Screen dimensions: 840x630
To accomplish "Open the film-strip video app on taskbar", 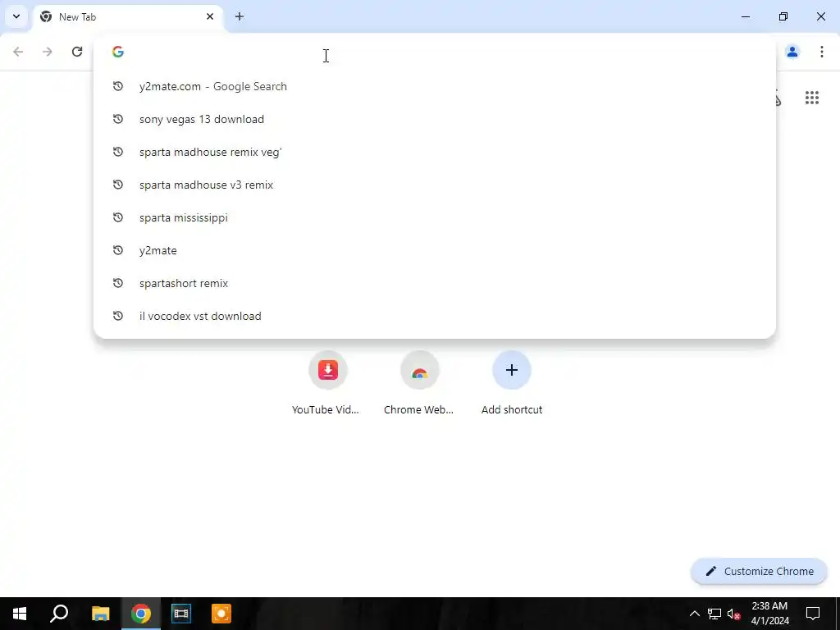I will pos(181,614).
